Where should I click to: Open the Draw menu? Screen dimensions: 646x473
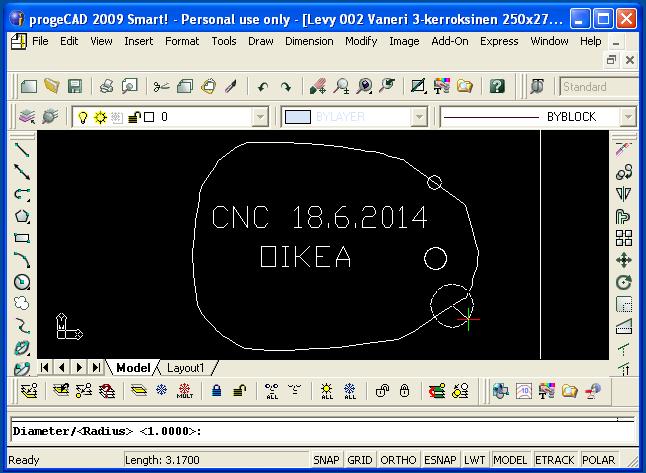(x=260, y=41)
